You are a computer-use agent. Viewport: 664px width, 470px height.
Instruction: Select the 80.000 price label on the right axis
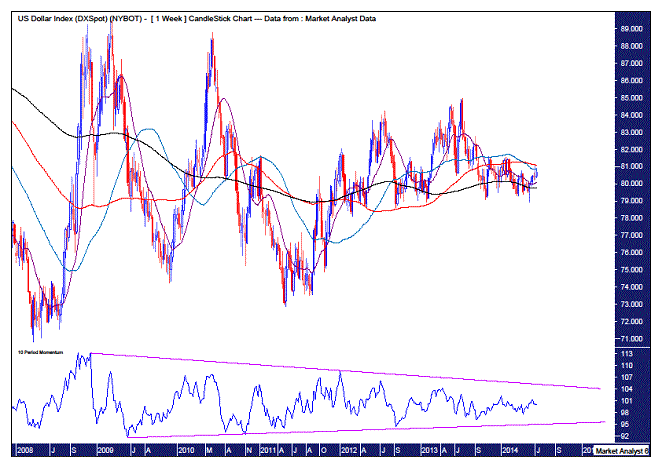[x=631, y=184]
